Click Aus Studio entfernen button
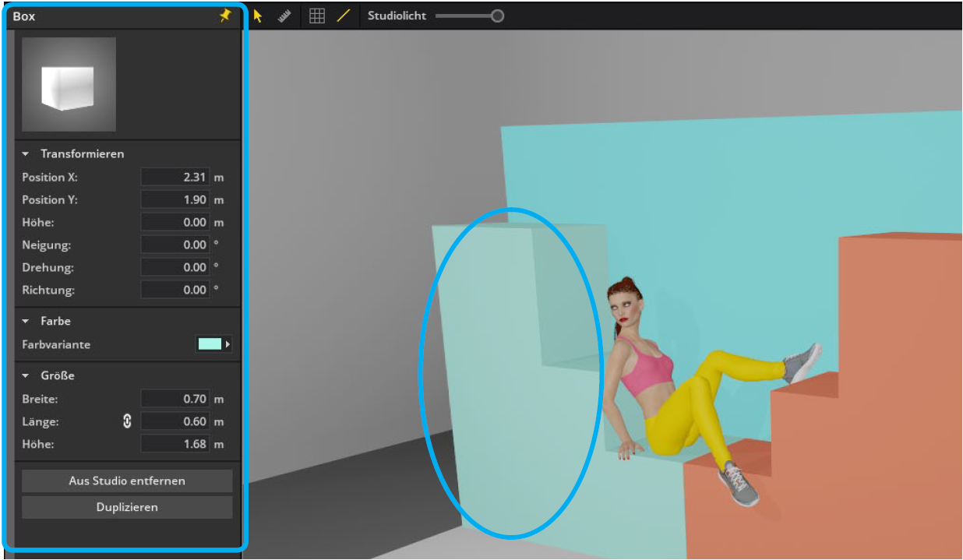The width and height of the screenshot is (963, 560). tap(127, 481)
